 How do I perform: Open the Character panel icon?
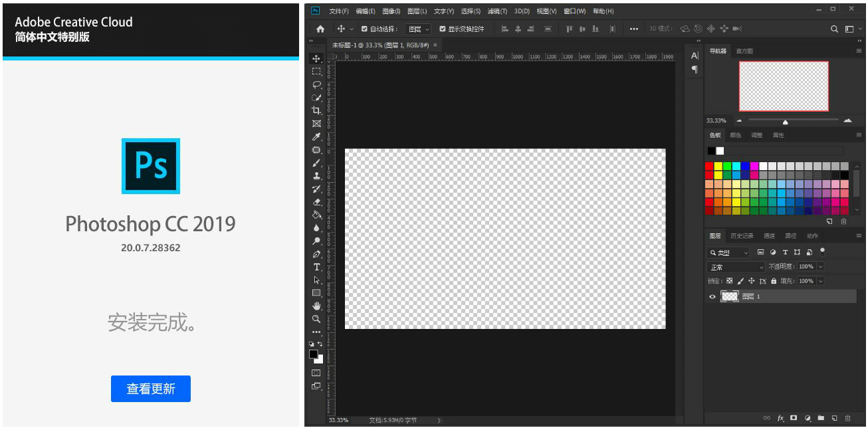click(695, 56)
